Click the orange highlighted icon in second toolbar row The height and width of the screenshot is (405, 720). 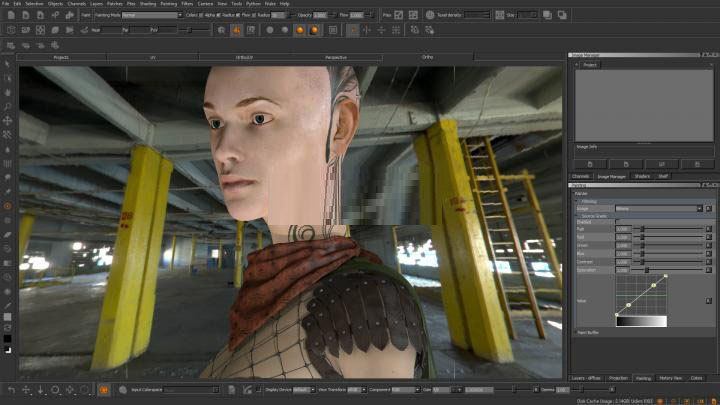236,30
